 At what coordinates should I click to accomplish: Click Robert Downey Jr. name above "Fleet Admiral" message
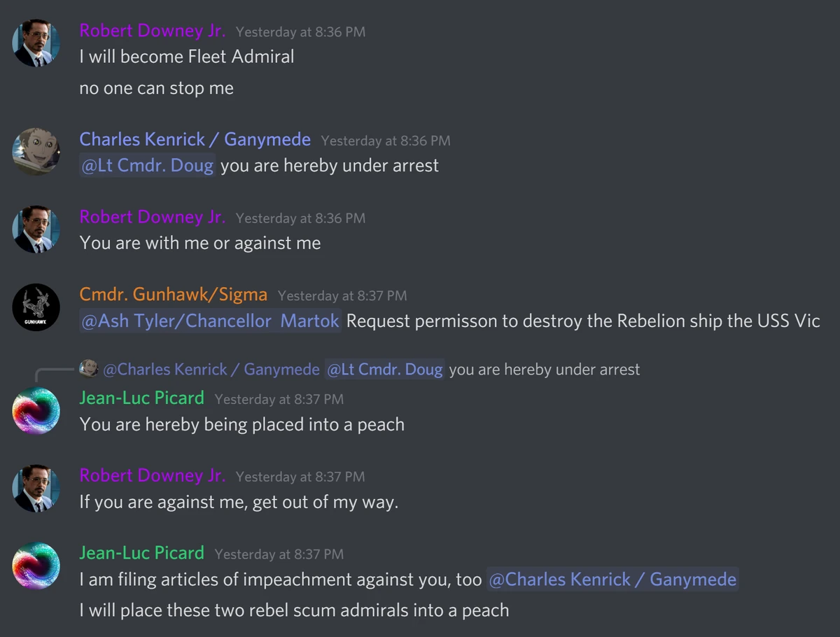pos(152,31)
